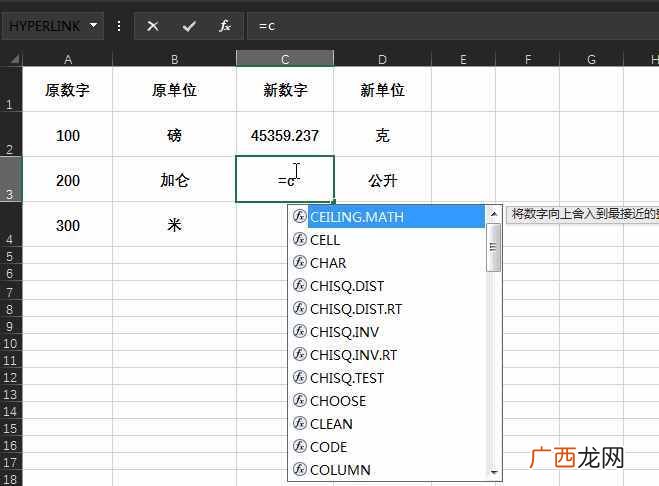Choose CHOOSE function suggestion

pos(338,401)
